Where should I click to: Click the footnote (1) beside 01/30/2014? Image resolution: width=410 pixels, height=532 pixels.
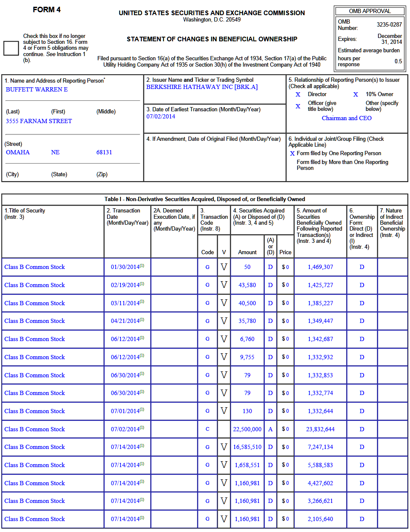(142, 266)
